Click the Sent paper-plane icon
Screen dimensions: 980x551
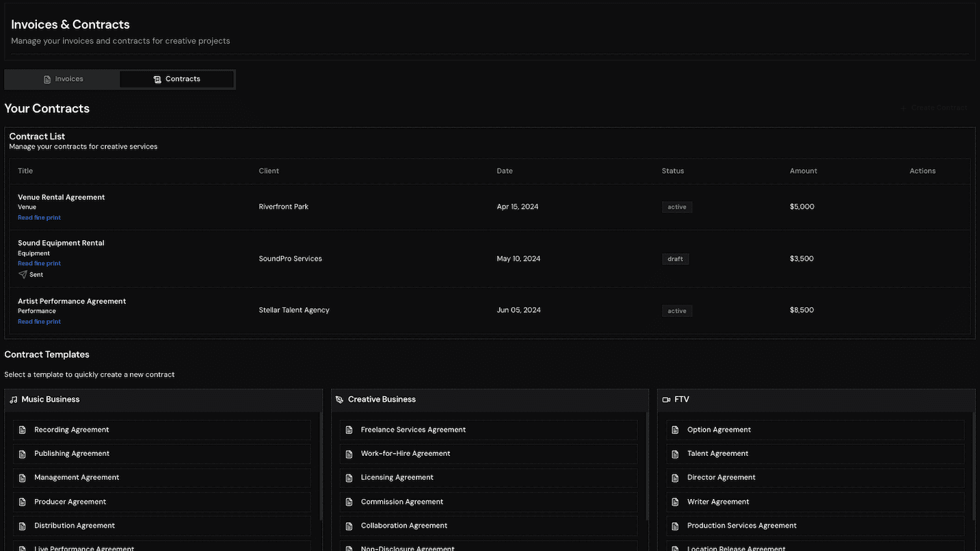23,274
